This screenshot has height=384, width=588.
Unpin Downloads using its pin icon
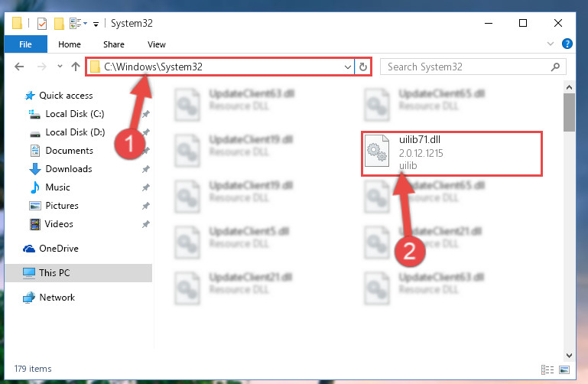(145, 169)
